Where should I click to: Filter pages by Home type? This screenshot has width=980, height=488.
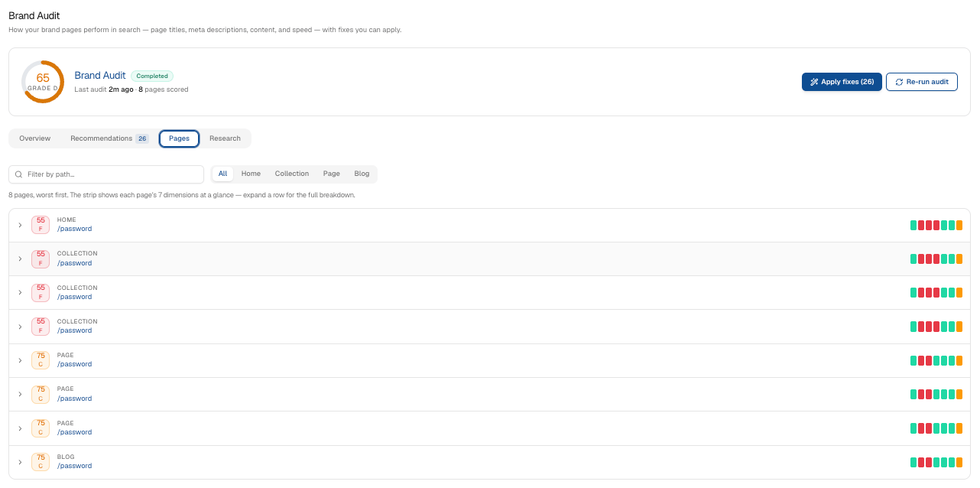click(x=251, y=174)
